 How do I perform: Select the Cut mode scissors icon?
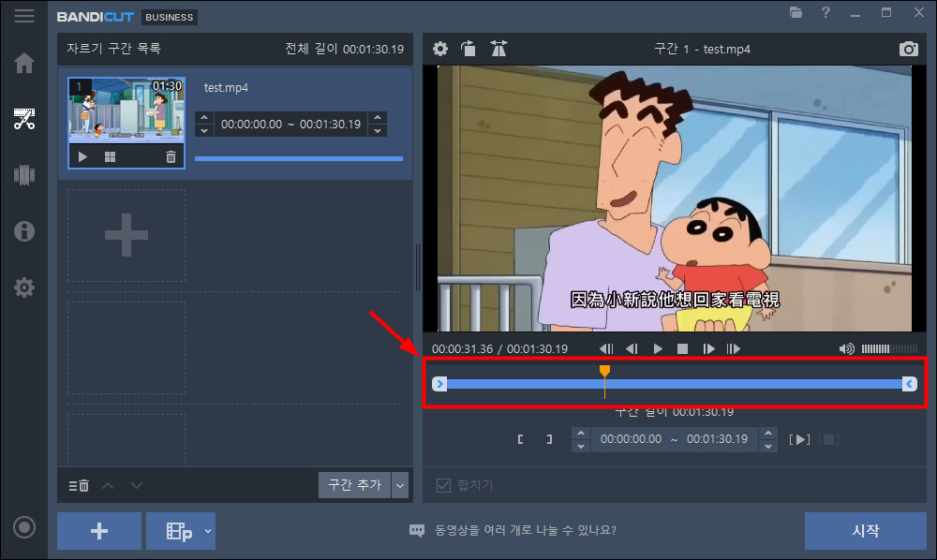(24, 119)
